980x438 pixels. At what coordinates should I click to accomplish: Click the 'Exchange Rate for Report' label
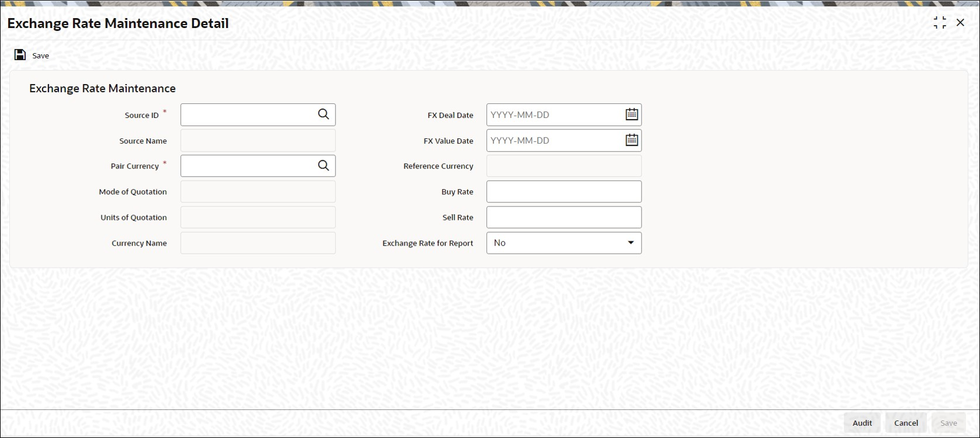pyautogui.click(x=428, y=243)
